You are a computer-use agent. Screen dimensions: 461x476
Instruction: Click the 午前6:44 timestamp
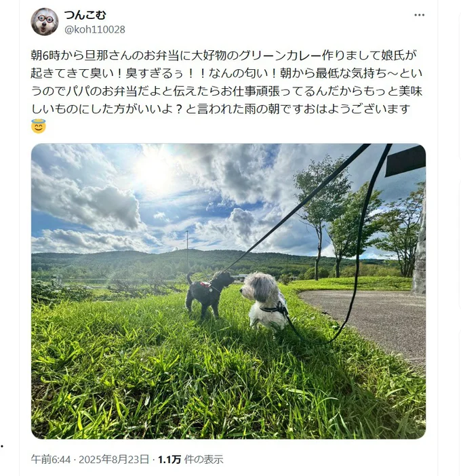(x=51, y=459)
